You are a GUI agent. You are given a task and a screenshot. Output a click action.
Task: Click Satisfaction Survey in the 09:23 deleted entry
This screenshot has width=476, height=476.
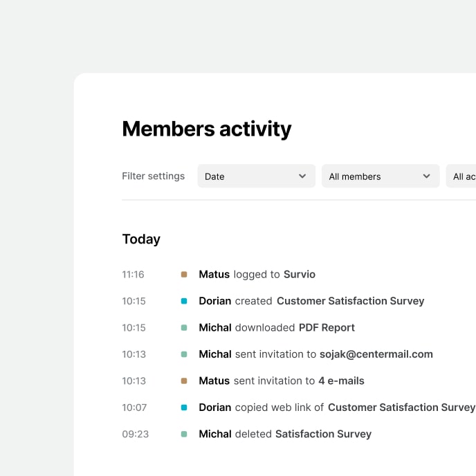[323, 434]
